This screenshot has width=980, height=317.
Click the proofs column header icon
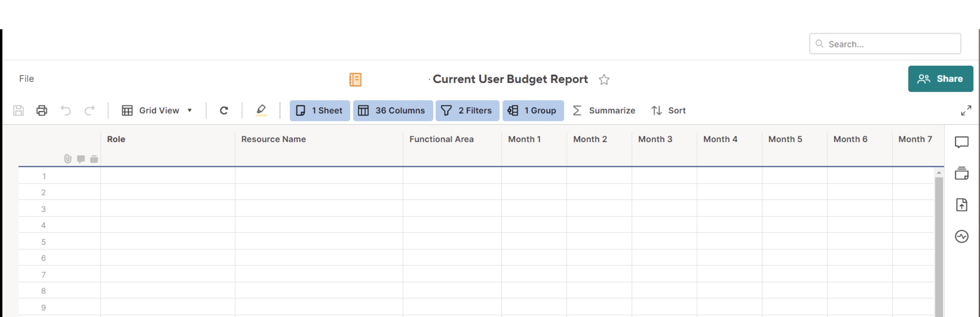click(x=94, y=159)
